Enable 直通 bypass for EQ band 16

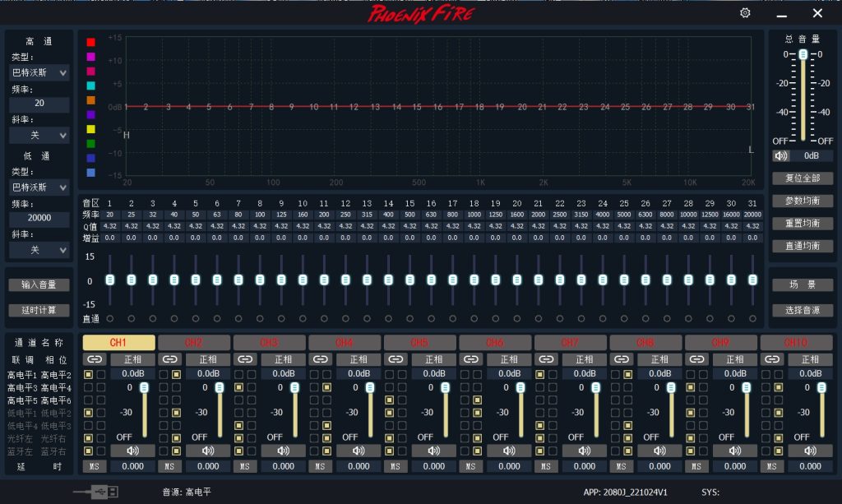431,319
